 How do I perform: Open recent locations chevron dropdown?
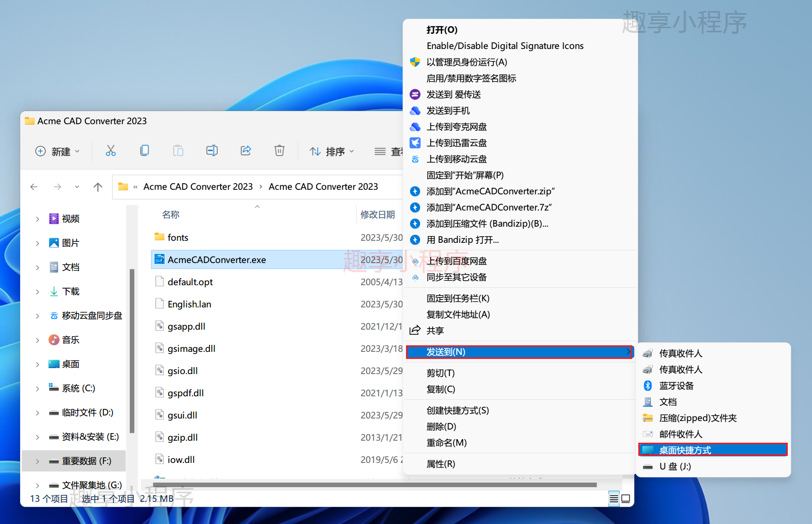pyautogui.click(x=77, y=187)
